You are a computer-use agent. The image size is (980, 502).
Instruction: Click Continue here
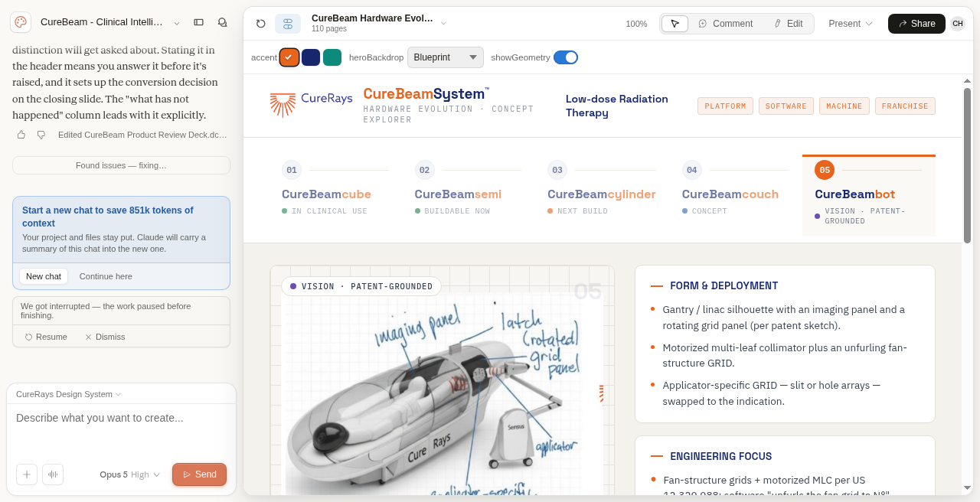tap(106, 276)
